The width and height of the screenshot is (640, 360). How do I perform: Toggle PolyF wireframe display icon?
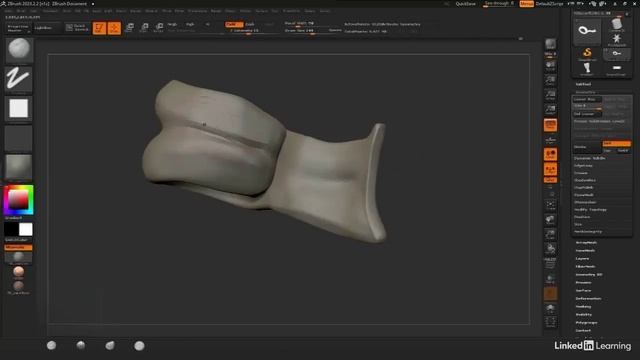pyautogui.click(x=550, y=263)
